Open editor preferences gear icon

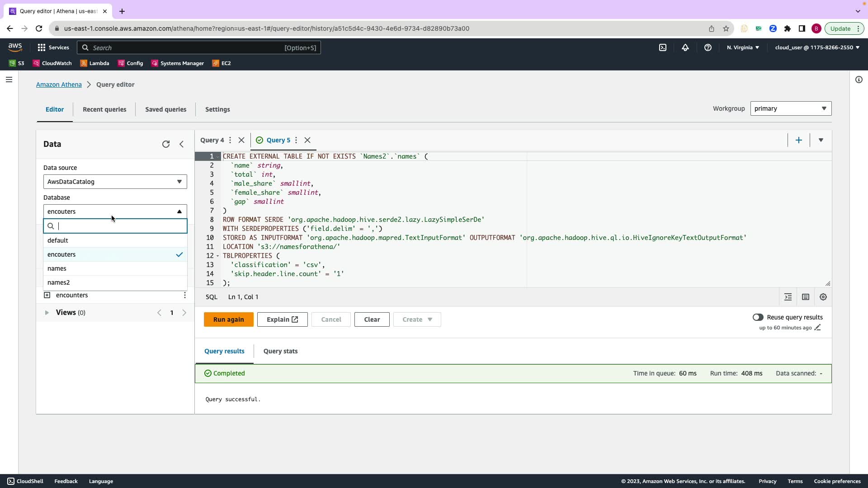(823, 297)
